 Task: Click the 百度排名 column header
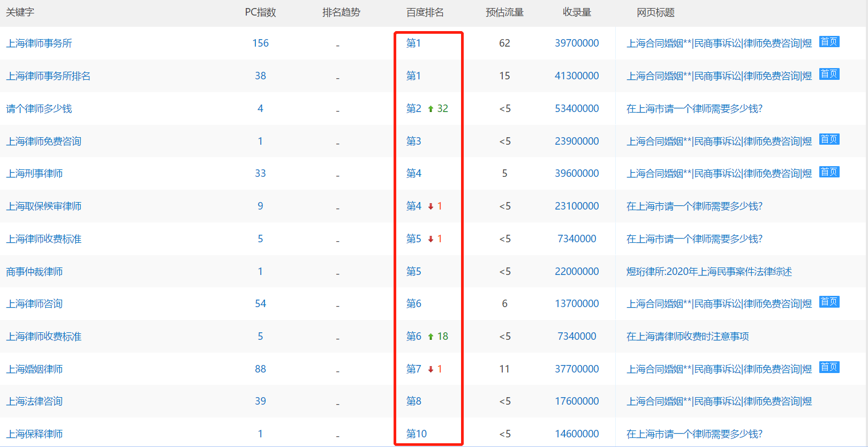[x=425, y=12]
